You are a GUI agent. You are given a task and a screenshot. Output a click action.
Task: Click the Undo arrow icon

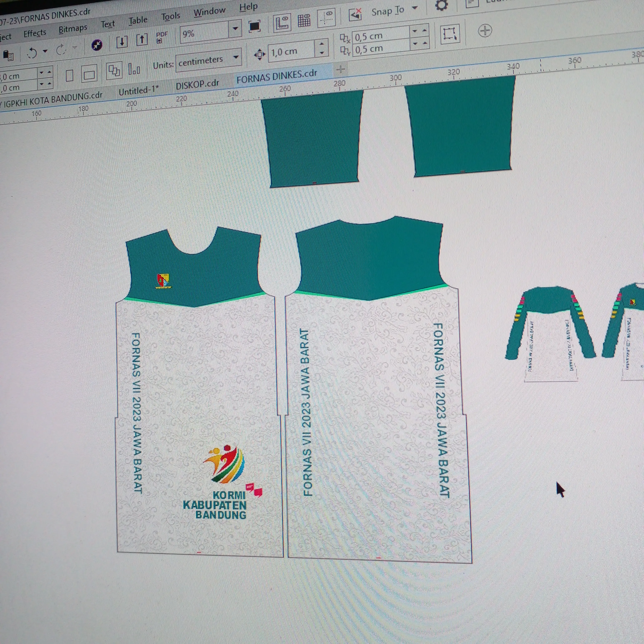pyautogui.click(x=32, y=53)
